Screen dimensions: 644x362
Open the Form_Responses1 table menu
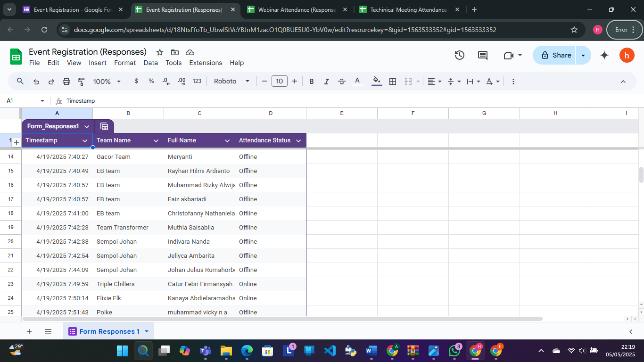87,126
